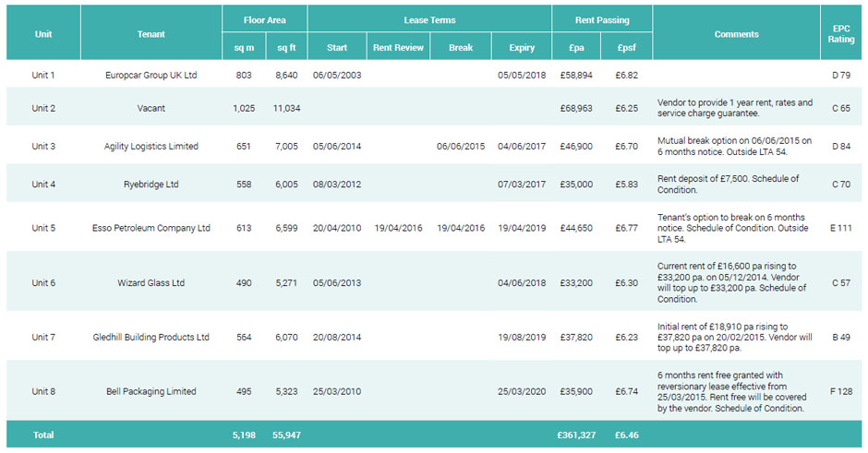Select the EPC Rating column header
The width and height of the screenshot is (868, 453).
(x=840, y=34)
